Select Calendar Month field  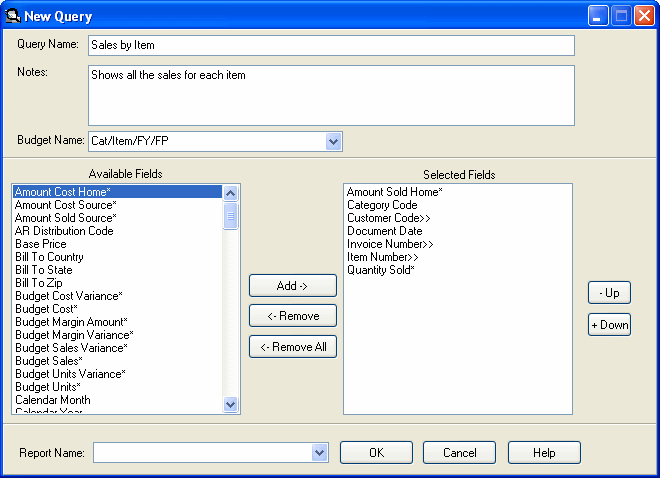click(x=117, y=401)
